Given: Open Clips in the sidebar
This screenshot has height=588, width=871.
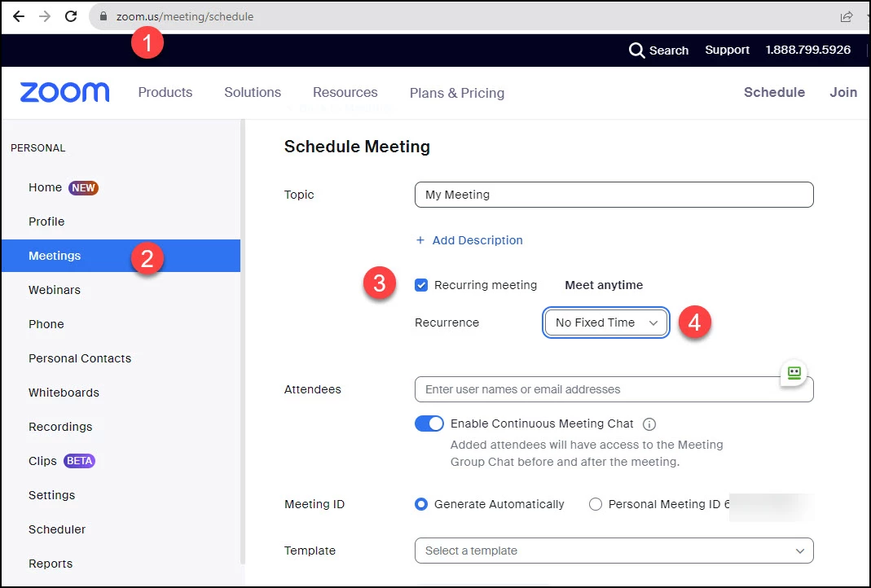Looking at the screenshot, I should click(42, 461).
